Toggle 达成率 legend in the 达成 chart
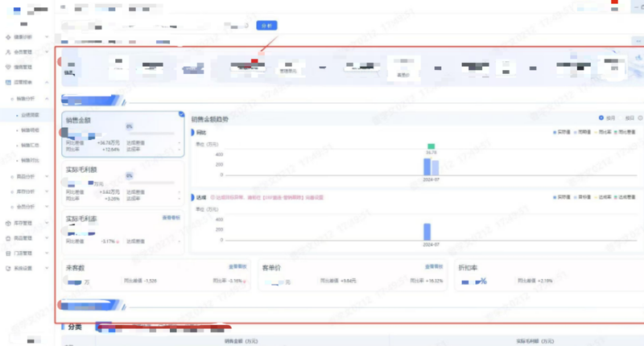This screenshot has width=644, height=346. pyautogui.click(x=603, y=197)
